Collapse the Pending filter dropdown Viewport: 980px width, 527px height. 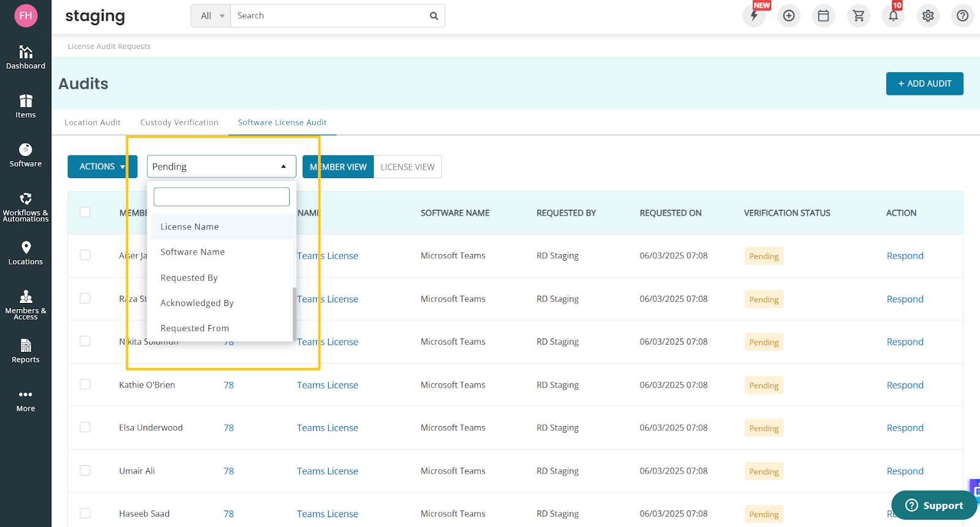pyautogui.click(x=221, y=166)
